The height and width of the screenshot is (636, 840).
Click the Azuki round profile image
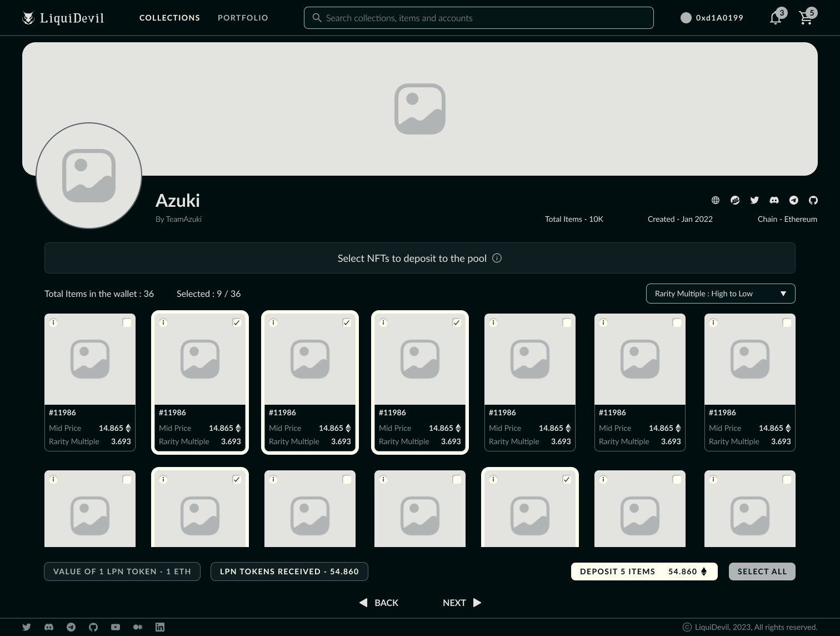pos(89,176)
